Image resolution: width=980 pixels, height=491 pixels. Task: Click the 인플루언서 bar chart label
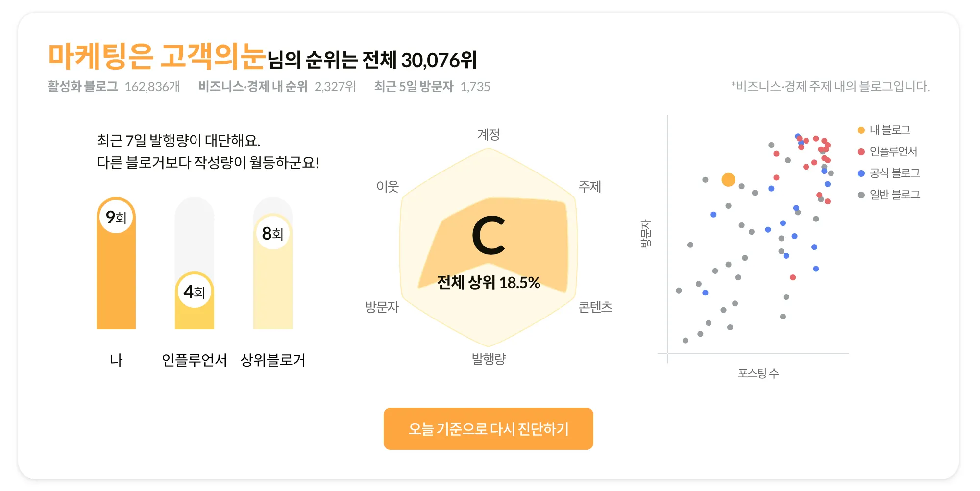[x=195, y=360]
